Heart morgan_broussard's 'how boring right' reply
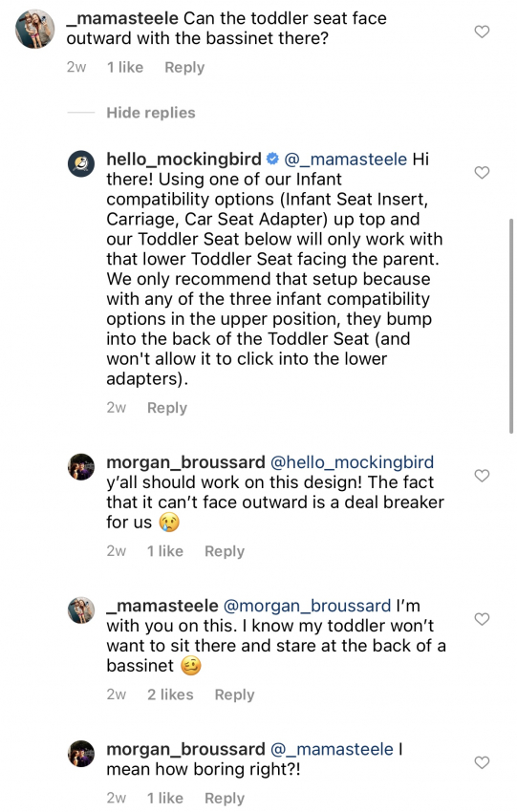 [482, 762]
